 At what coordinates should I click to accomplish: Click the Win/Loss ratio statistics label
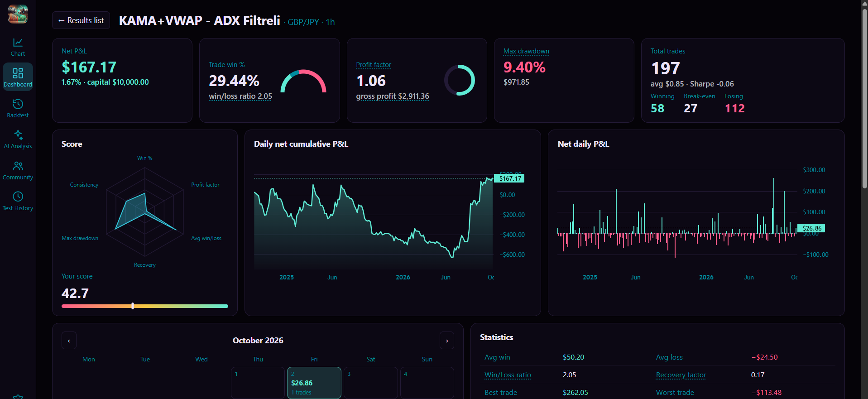[x=508, y=375]
